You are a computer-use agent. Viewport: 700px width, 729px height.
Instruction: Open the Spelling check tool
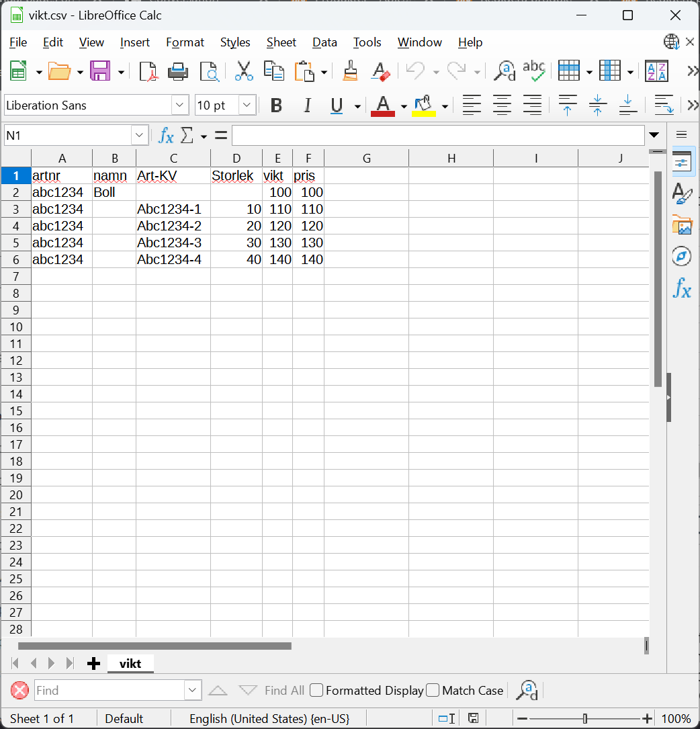533,71
